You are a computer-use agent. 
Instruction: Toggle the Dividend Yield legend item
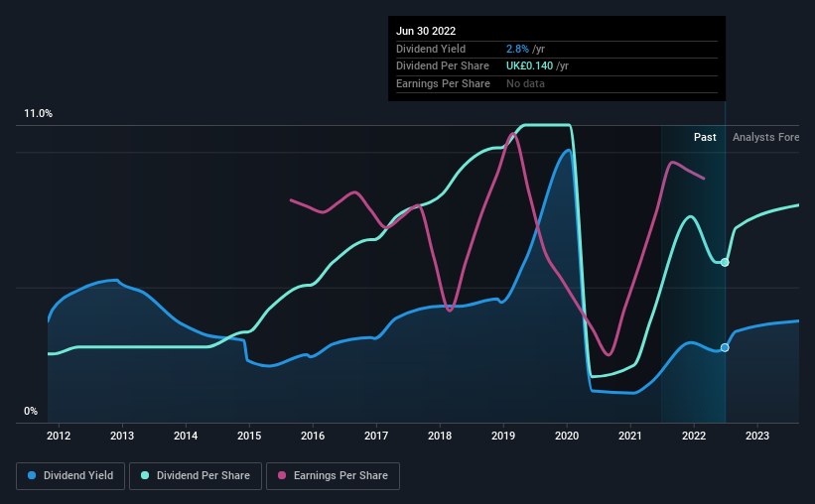point(70,475)
